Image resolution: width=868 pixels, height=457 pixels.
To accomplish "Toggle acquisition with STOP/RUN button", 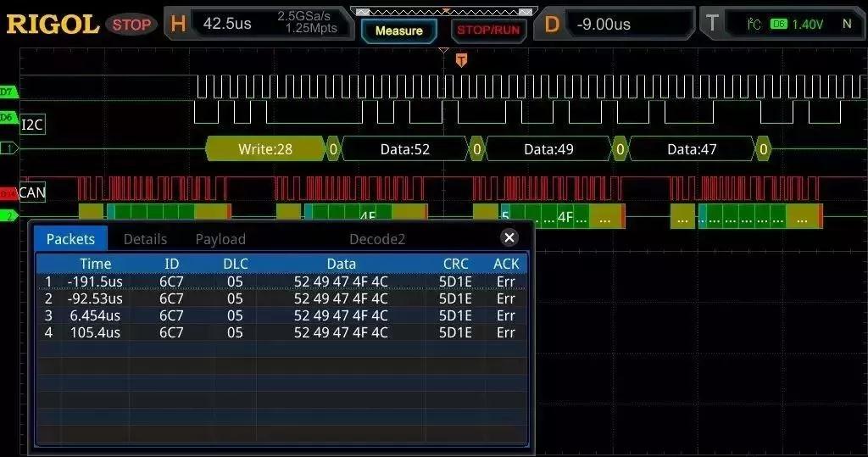I will [487, 31].
